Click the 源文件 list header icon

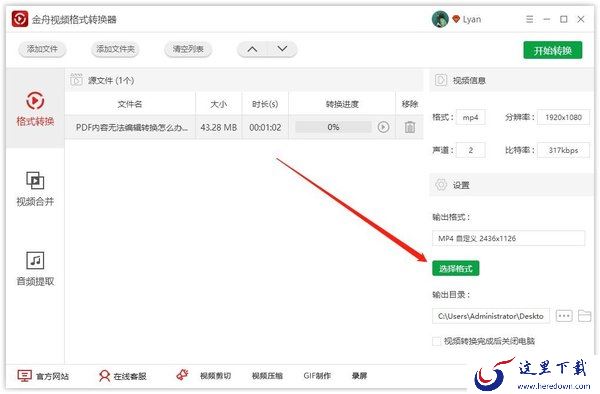(76, 80)
